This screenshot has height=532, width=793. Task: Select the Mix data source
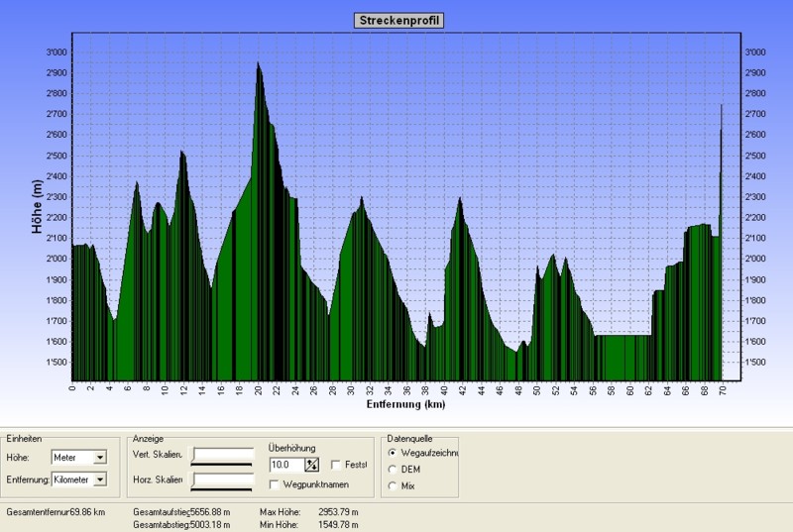(394, 485)
